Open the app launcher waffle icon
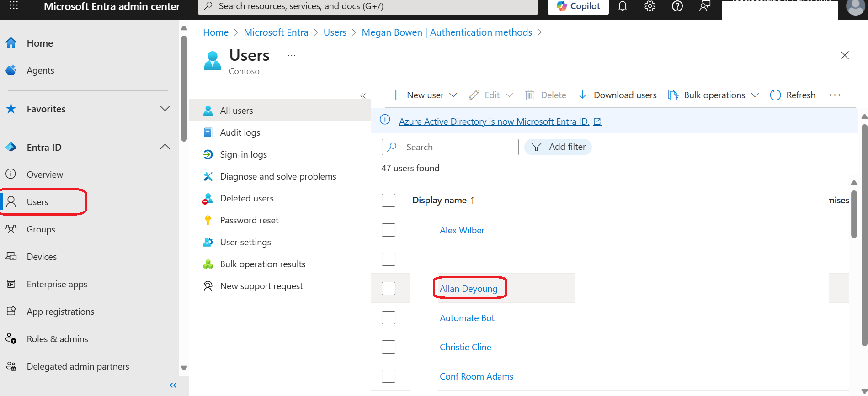The width and height of the screenshot is (868, 396). tap(14, 6)
